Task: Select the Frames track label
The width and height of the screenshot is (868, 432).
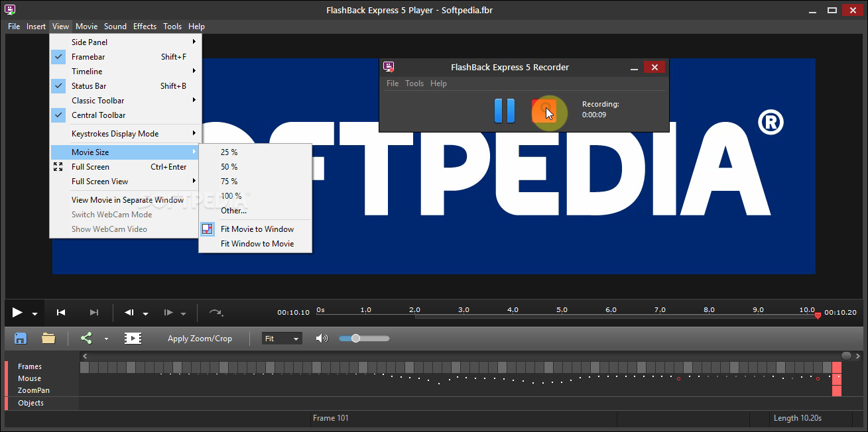Action: (x=30, y=366)
